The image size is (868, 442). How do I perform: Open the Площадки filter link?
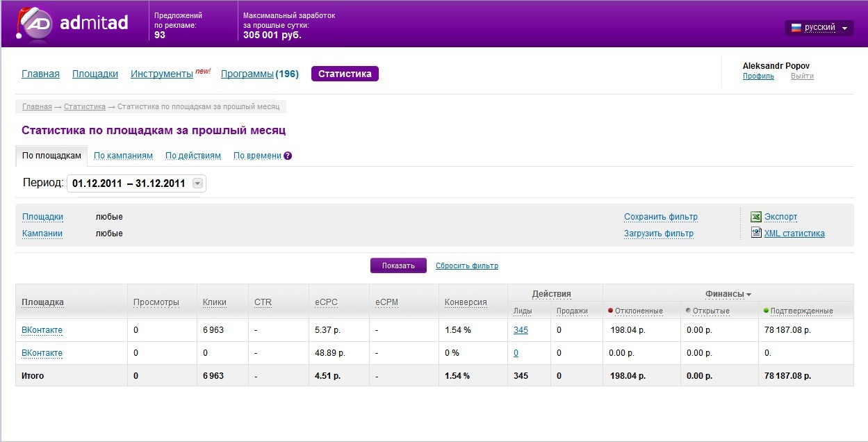click(x=42, y=217)
